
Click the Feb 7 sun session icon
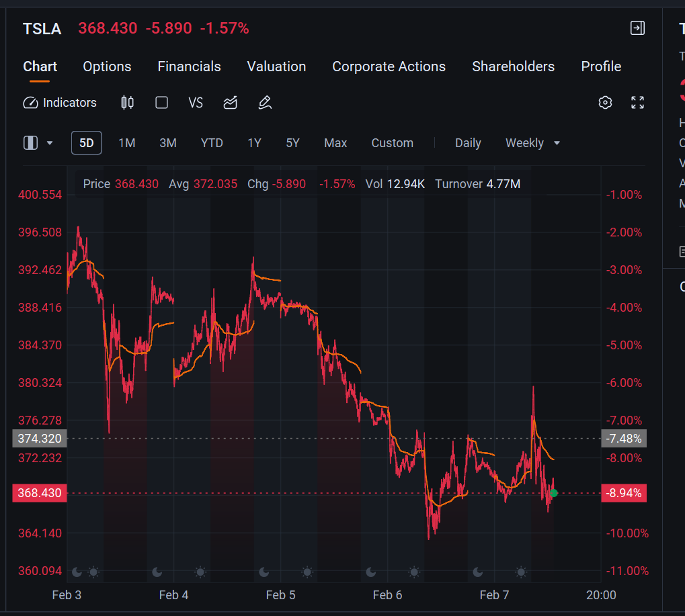[521, 572]
